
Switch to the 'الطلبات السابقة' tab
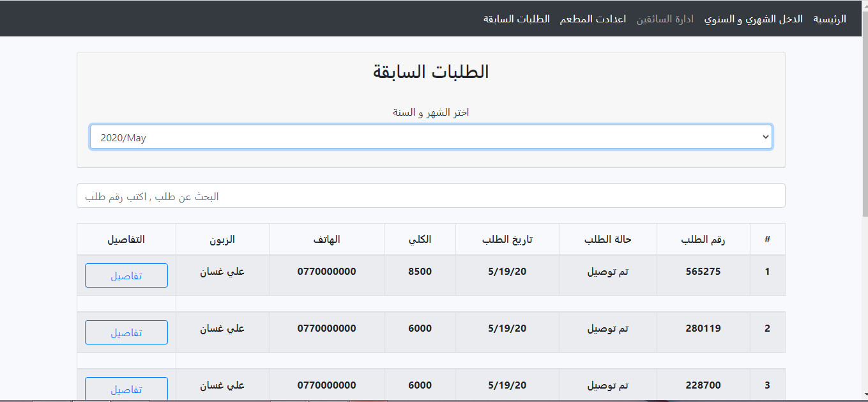[x=516, y=19]
